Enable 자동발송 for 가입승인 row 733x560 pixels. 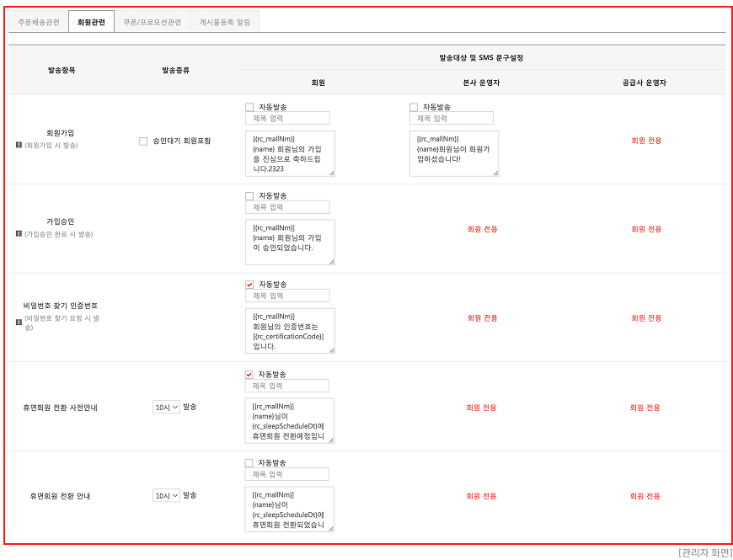(x=249, y=196)
